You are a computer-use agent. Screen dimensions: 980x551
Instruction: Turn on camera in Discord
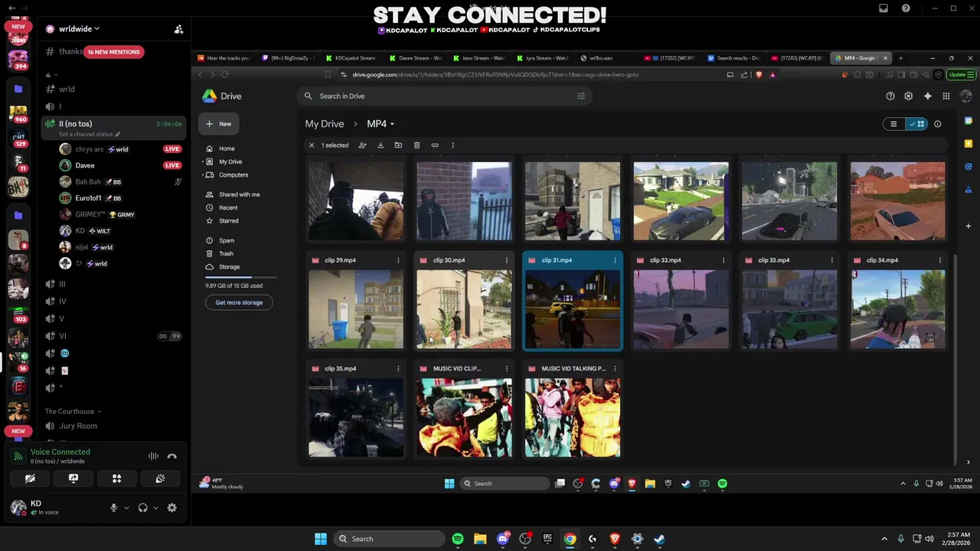[x=30, y=478]
